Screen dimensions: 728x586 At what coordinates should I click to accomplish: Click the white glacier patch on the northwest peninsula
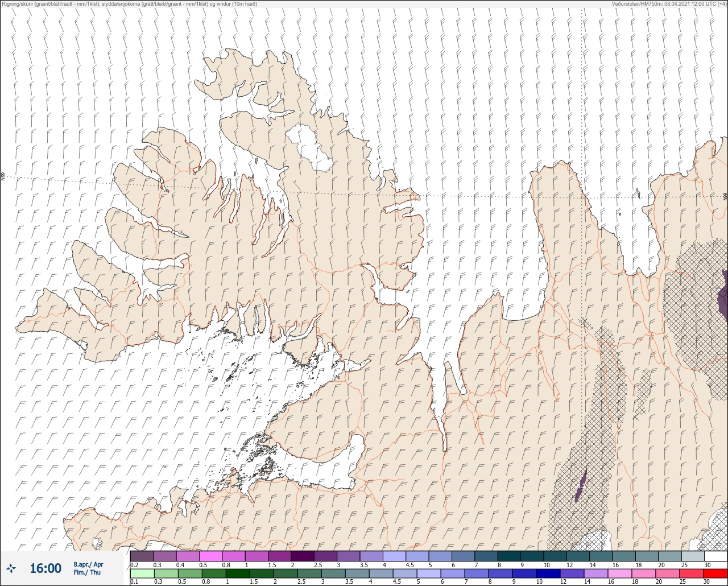tap(309, 148)
